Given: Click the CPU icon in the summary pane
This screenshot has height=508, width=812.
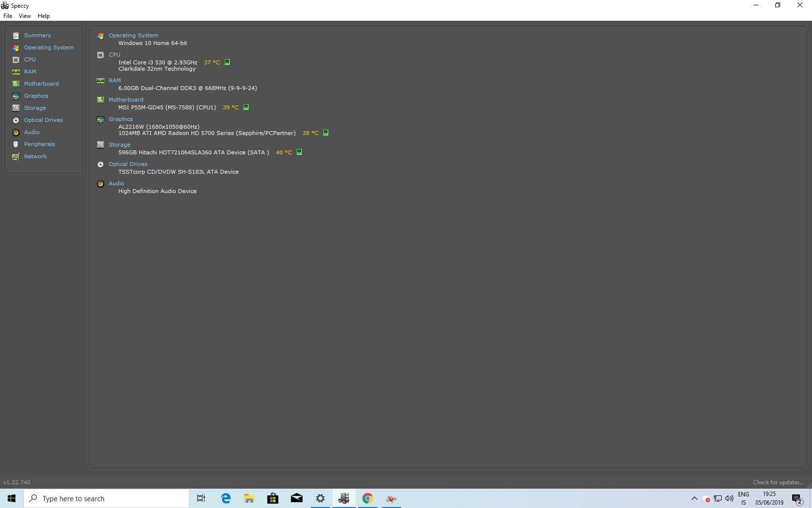Looking at the screenshot, I should coord(101,55).
